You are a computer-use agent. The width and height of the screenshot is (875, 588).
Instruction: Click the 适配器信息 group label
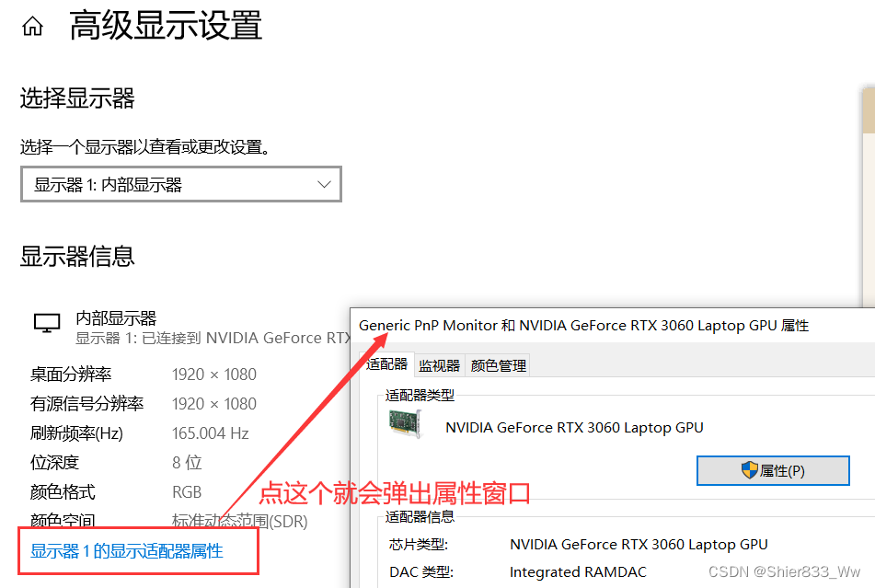pyautogui.click(x=420, y=517)
